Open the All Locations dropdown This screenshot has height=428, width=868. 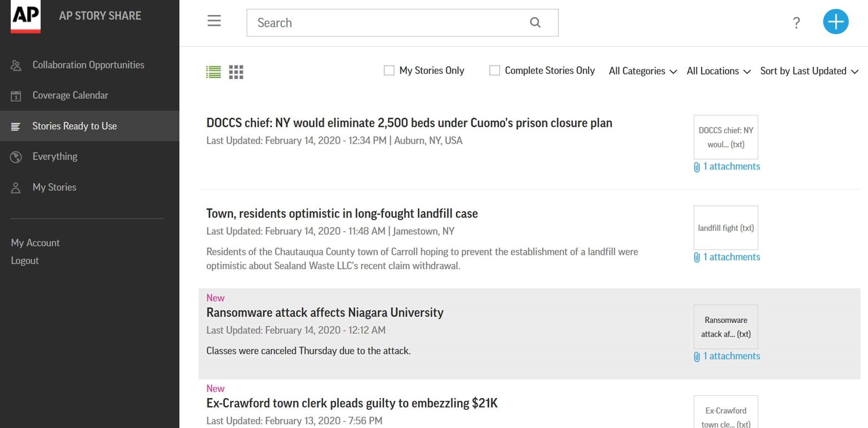[718, 71]
